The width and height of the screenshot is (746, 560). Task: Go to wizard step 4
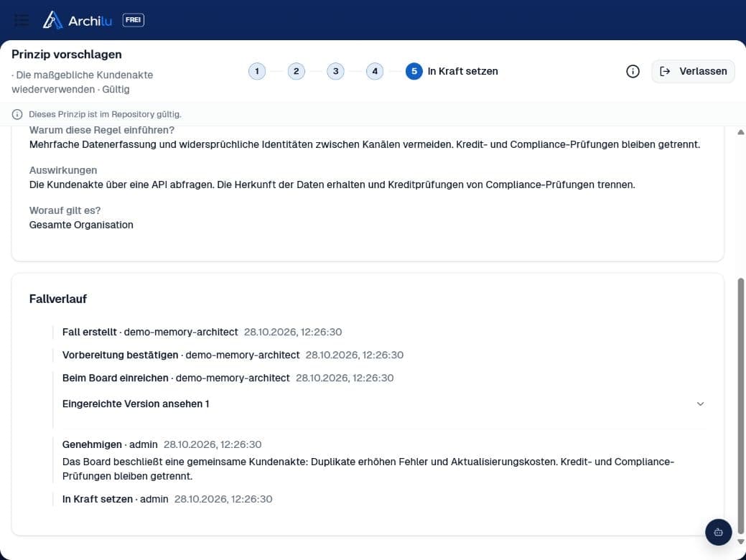[x=374, y=71]
